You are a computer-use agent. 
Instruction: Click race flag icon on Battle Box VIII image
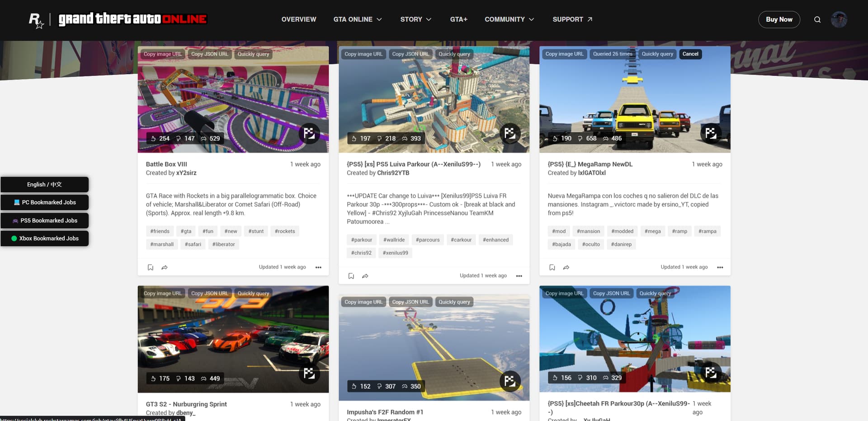tap(309, 134)
